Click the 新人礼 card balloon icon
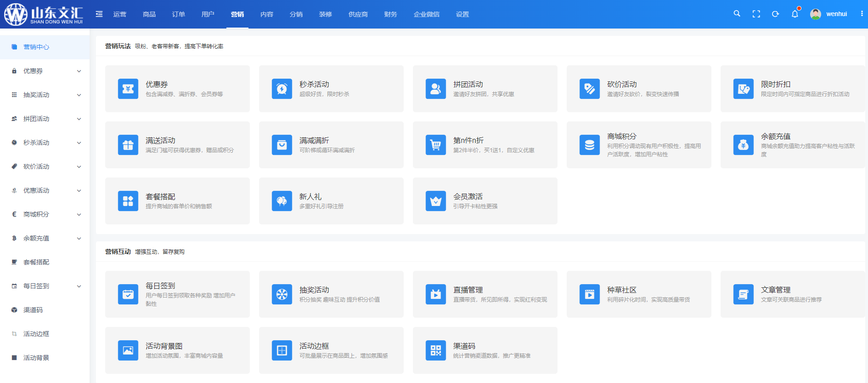This screenshot has width=868, height=383. coord(282,201)
